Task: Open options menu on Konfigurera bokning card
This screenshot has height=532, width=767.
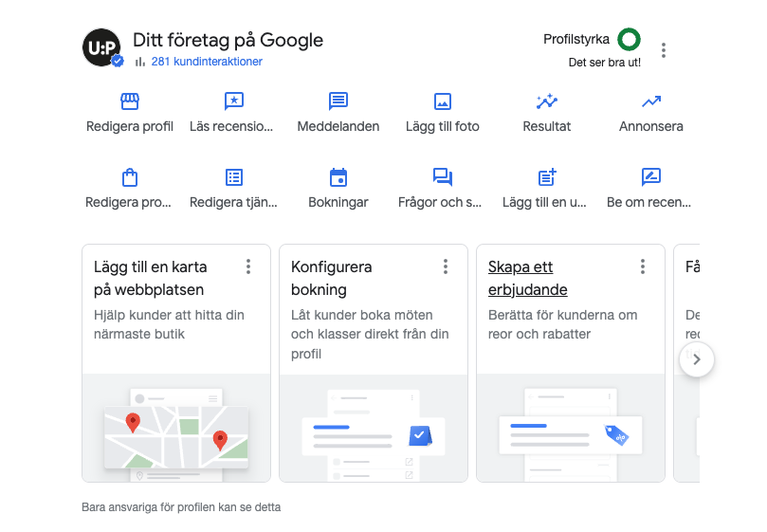Action: pos(446,266)
